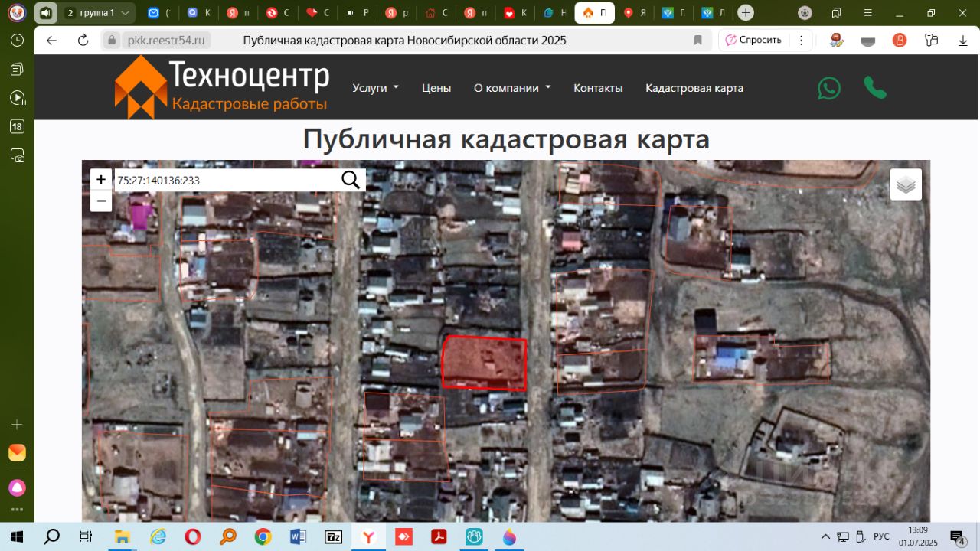Show hidden system tray icons

(x=825, y=536)
